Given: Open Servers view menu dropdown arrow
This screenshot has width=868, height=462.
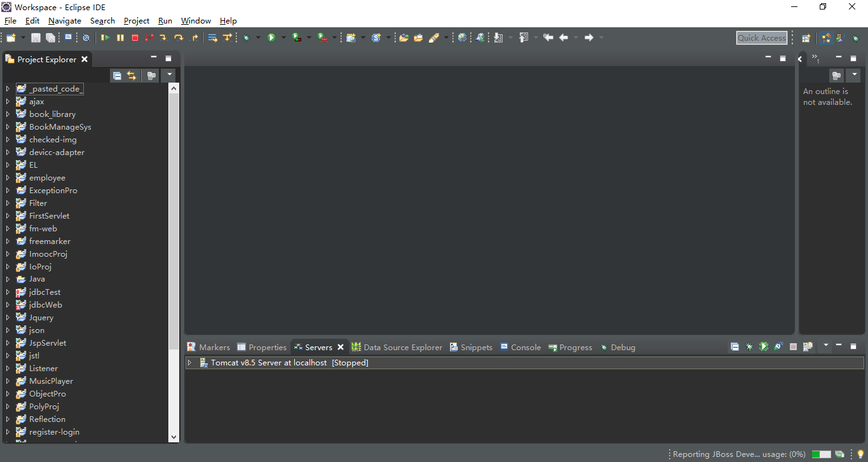Looking at the screenshot, I should (825, 346).
